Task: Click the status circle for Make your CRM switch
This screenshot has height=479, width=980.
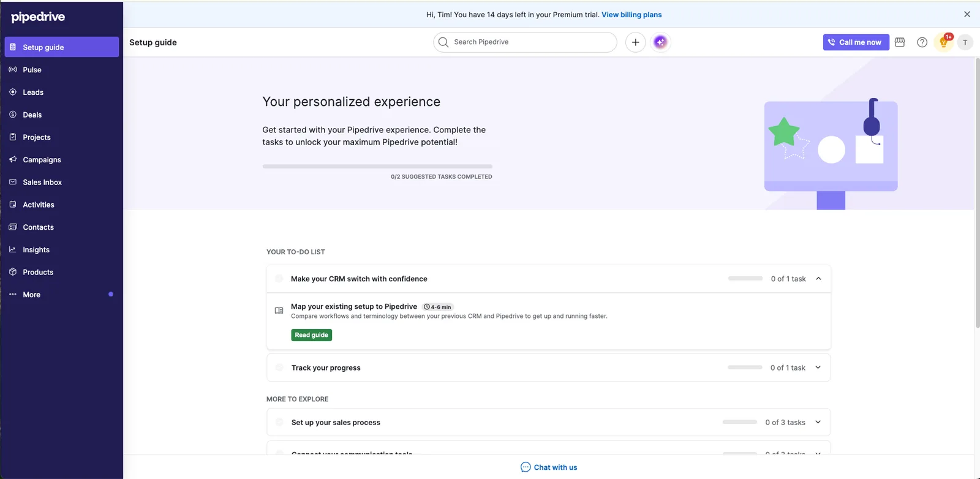Action: point(279,279)
